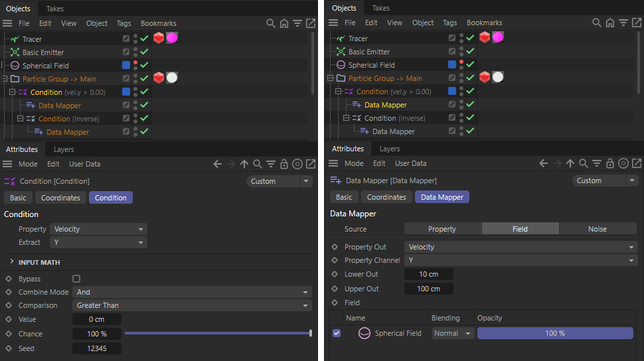Expand INPUT MATH section
This screenshot has width=644, height=361.
coord(11,261)
